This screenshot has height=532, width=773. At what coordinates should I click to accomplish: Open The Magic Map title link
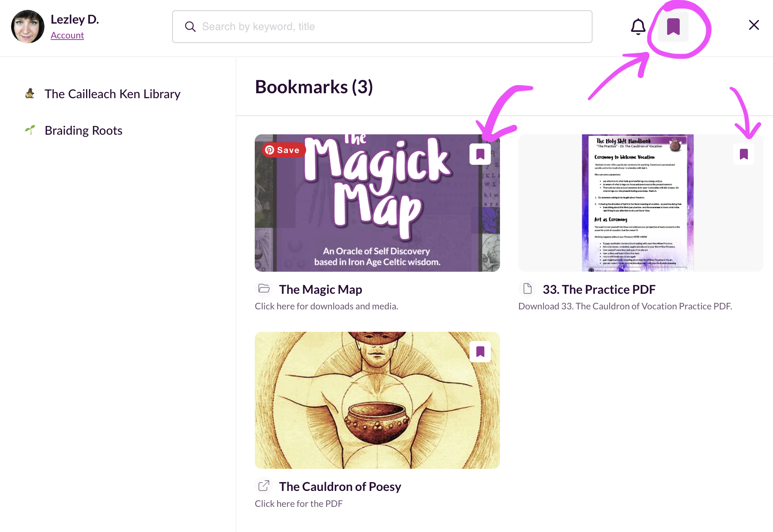(x=320, y=290)
